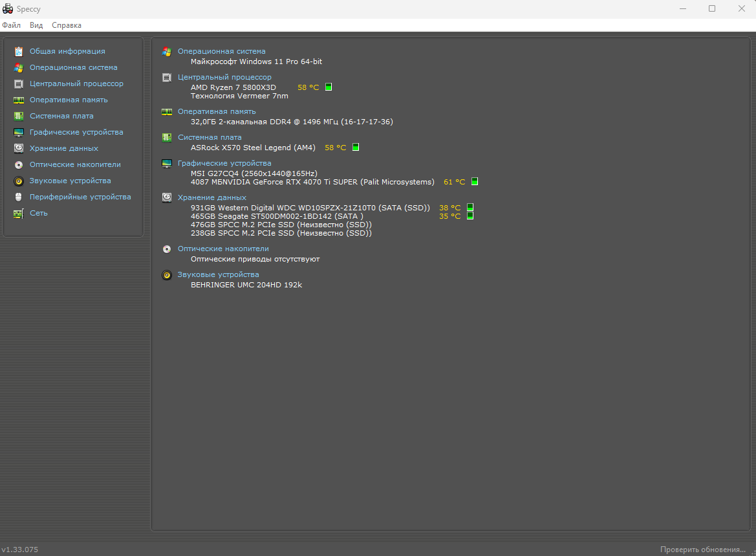Click the mouse icon beside Периферийные устройства in sidebar
Screen dimensions: 756x556
(19, 197)
